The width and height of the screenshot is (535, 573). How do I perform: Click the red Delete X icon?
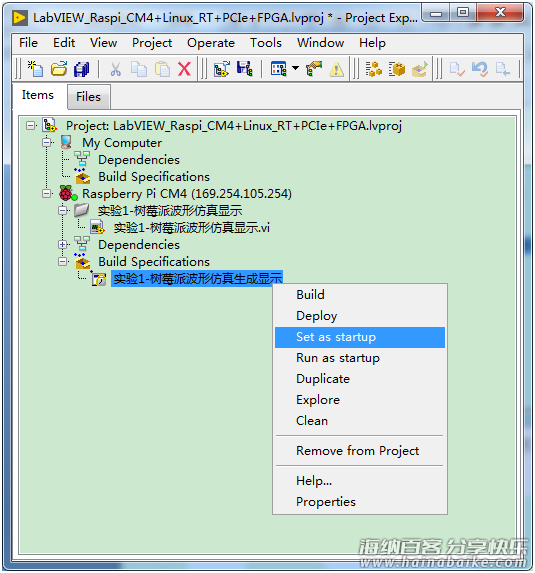pyautogui.click(x=185, y=69)
